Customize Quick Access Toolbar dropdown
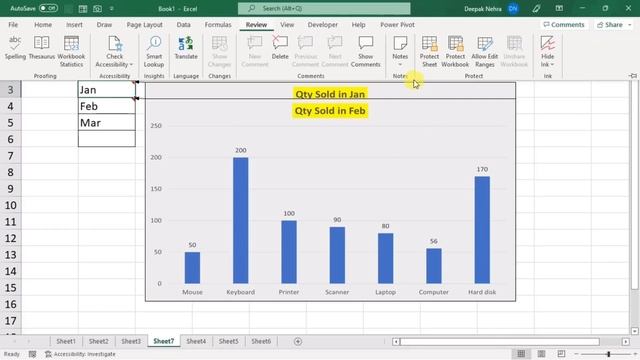This screenshot has width=640, height=360. click(111, 8)
